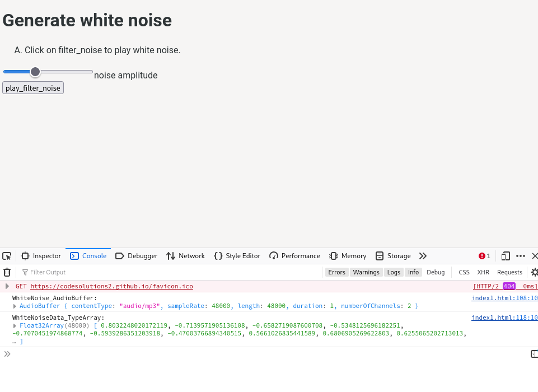Click the filter funnel icon in Filter Output
Image resolution: width=538 pixels, height=392 pixels.
click(x=26, y=272)
